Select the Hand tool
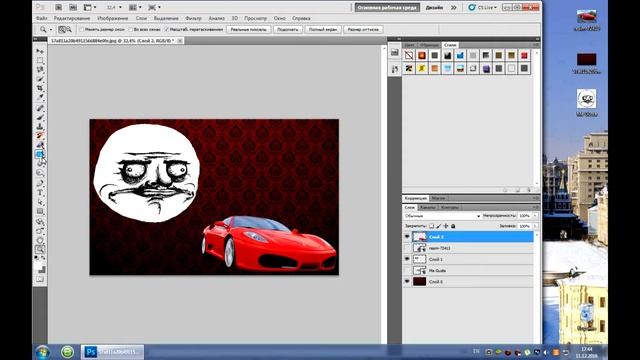The image size is (640, 360). click(40, 240)
